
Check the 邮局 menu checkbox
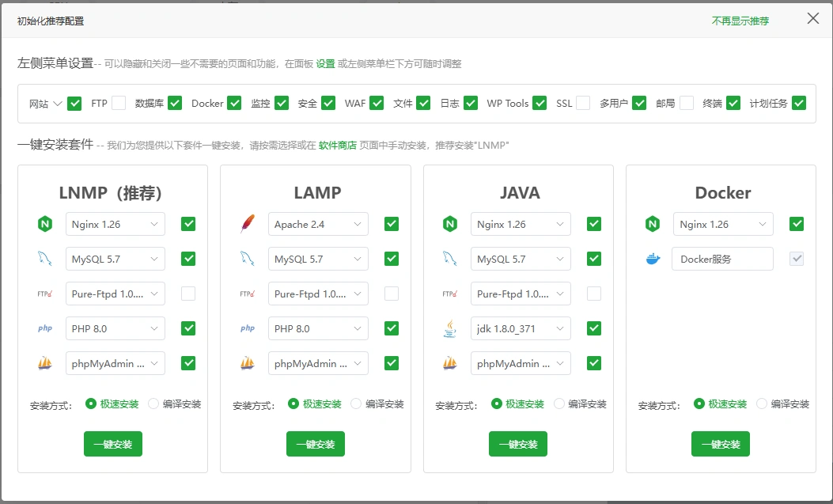tap(687, 103)
